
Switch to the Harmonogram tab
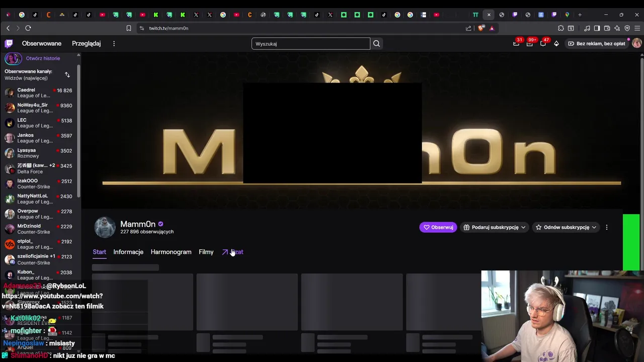[x=171, y=252]
